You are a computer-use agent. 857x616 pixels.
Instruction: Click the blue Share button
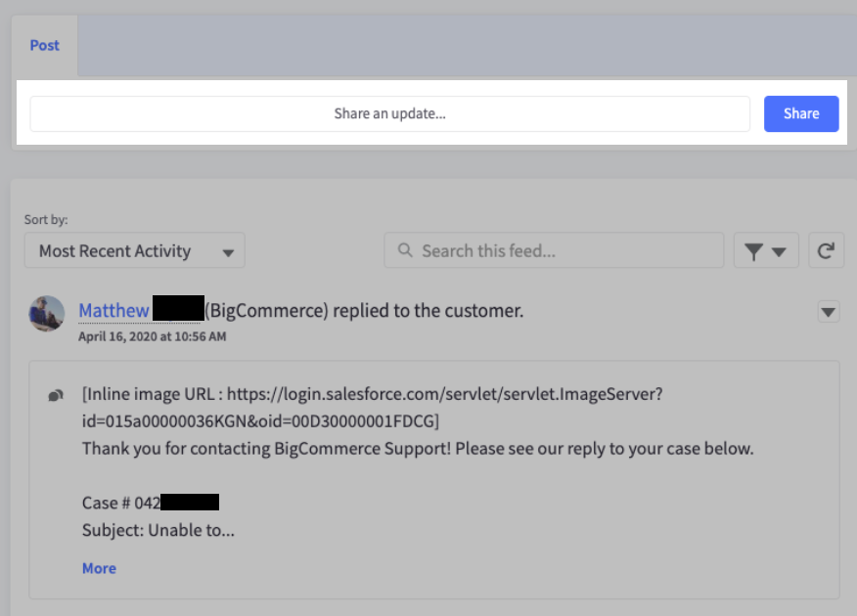click(x=800, y=113)
